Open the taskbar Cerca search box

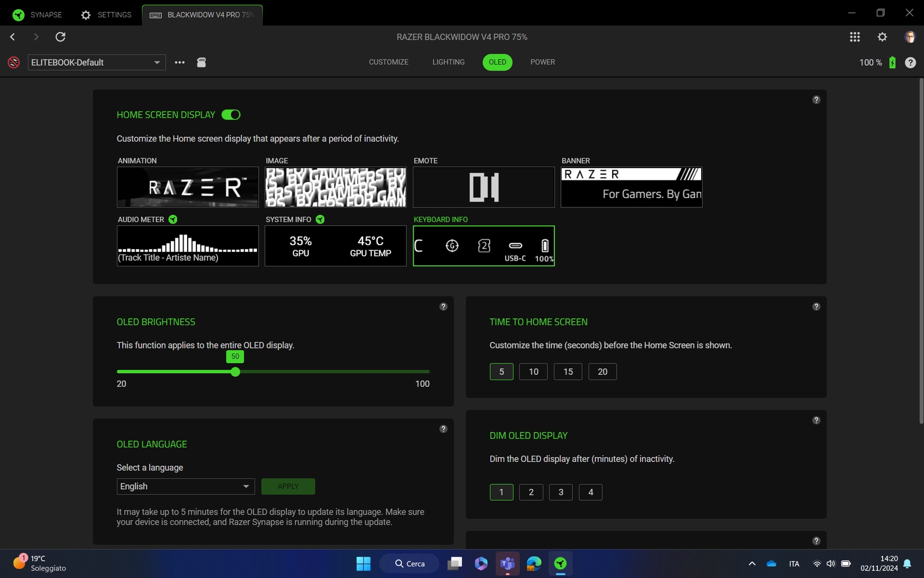(409, 564)
